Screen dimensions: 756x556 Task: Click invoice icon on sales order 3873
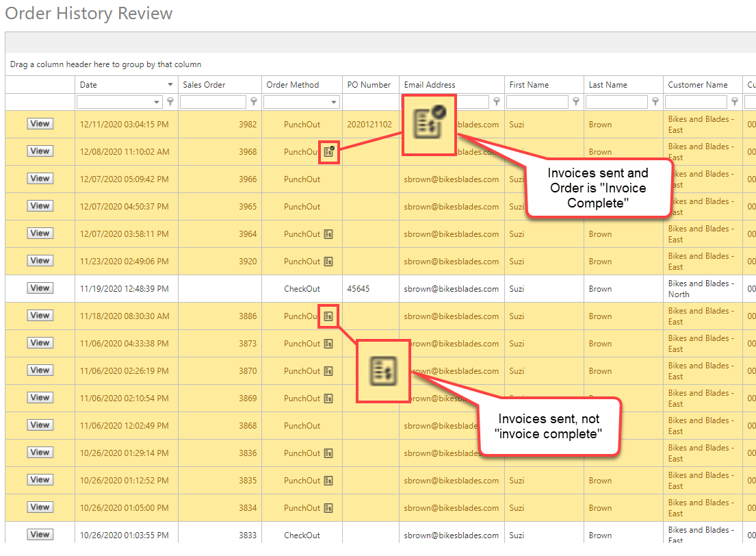tap(328, 344)
